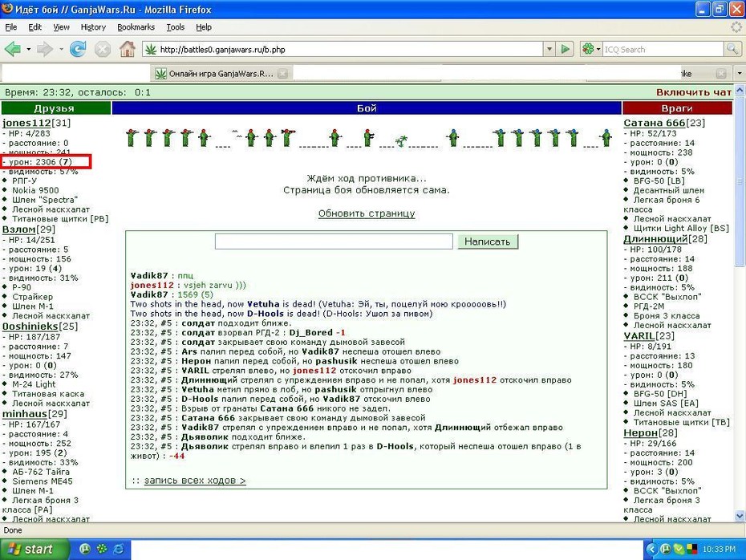The image size is (746, 560).
Task: Reload the page with the refresh icon
Action: tap(78, 49)
